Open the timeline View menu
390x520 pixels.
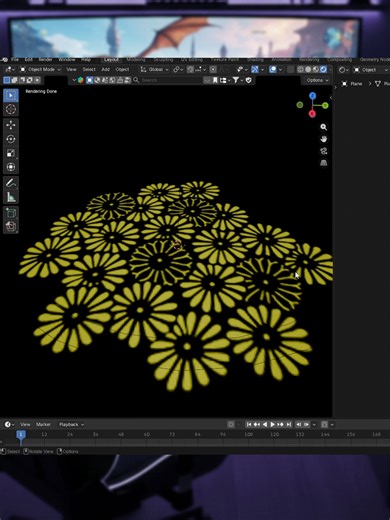(25, 424)
